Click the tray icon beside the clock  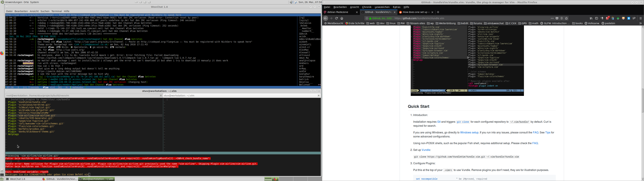click(296, 2)
